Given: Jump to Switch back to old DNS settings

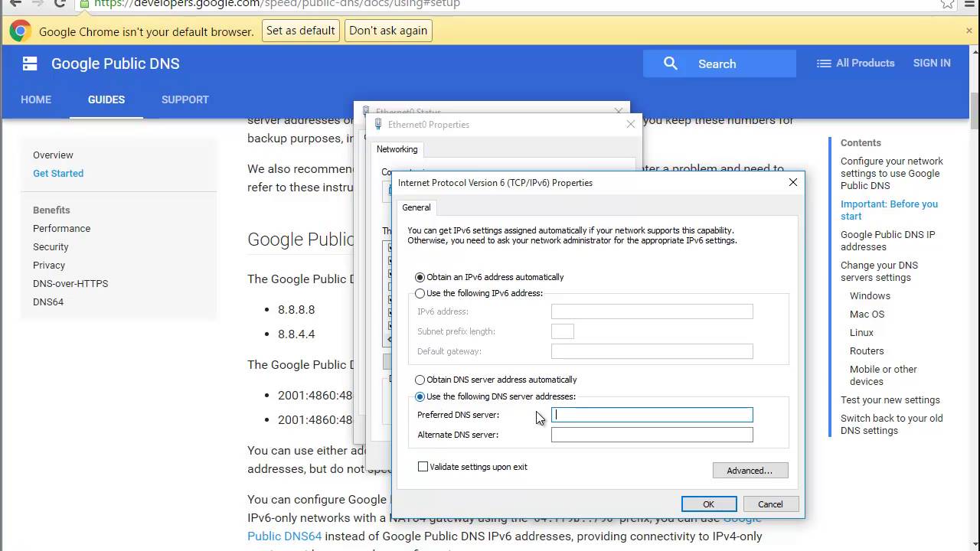Looking at the screenshot, I should coord(891,425).
